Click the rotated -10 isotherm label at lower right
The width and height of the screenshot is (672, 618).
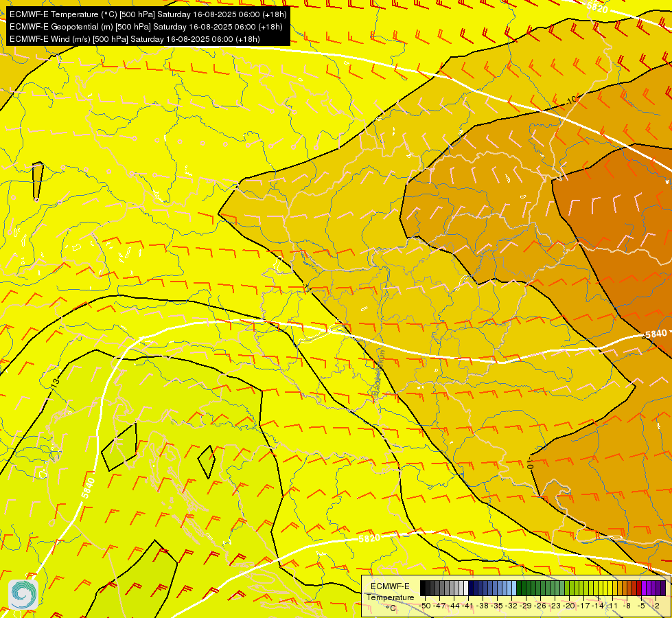point(531,462)
